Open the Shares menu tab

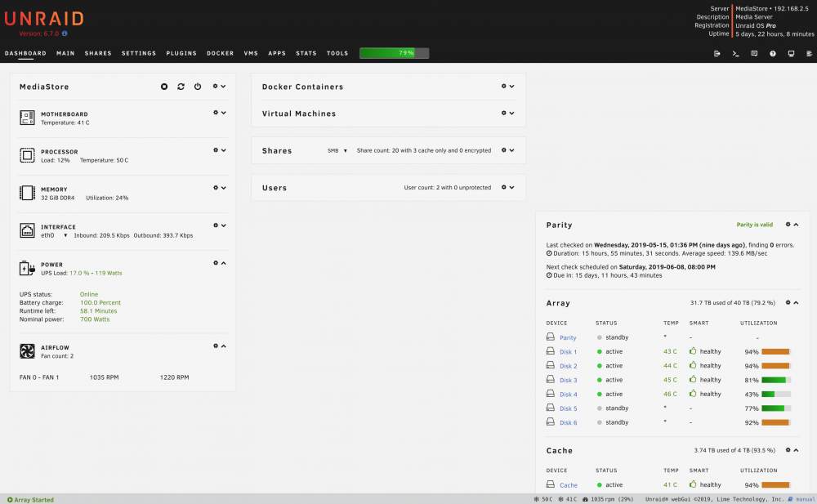[99, 53]
